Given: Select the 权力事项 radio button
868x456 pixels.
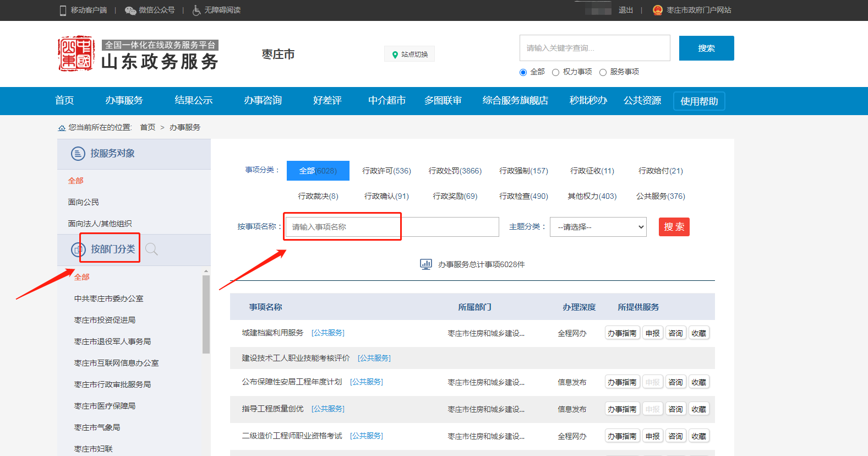Looking at the screenshot, I should 555,72.
